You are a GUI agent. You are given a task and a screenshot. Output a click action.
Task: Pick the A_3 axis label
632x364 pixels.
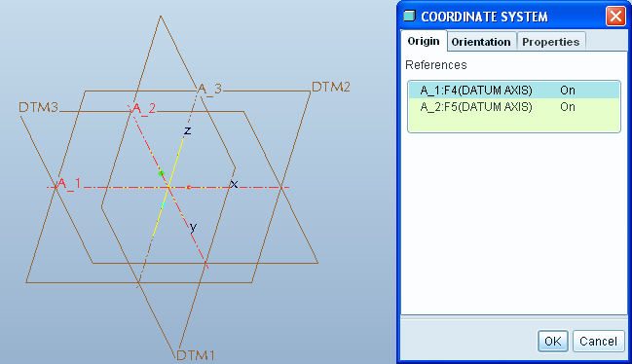tap(209, 89)
